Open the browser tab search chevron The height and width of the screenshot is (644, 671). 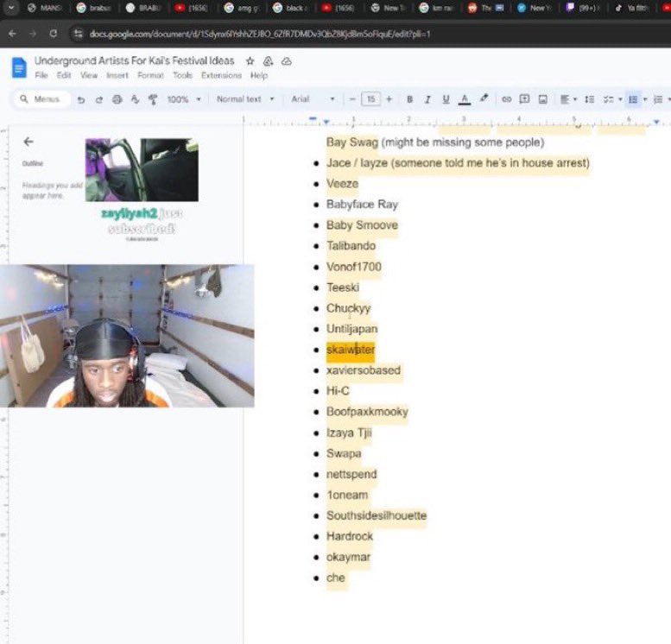click(x=11, y=8)
